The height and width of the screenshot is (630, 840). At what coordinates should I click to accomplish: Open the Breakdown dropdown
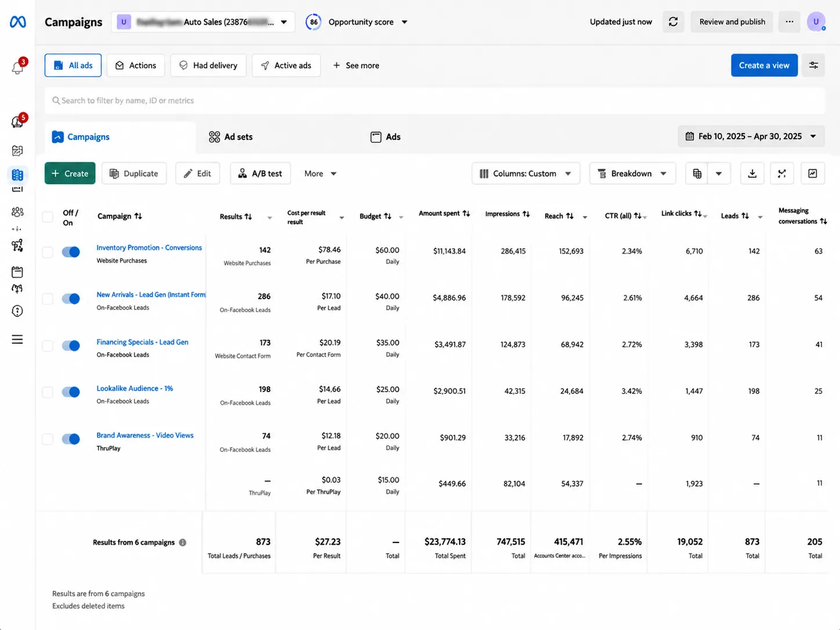632,173
